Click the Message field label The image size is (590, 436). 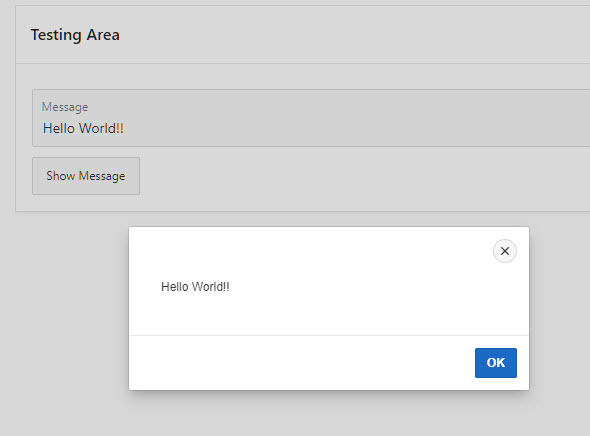(65, 107)
